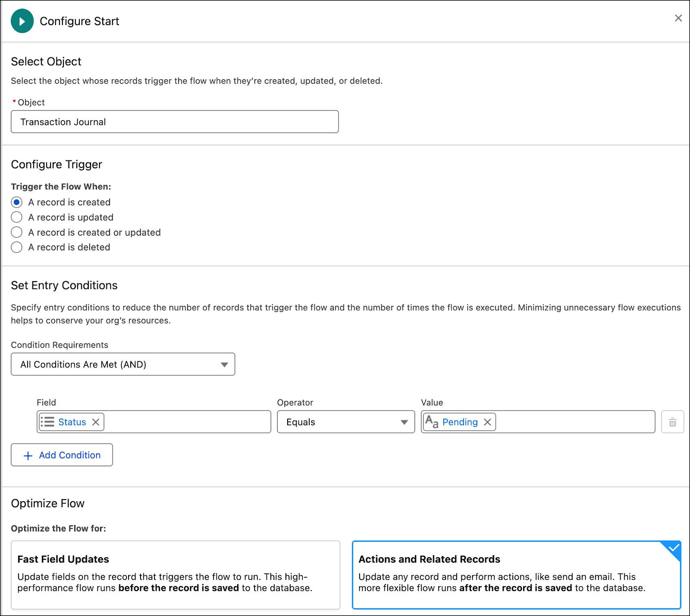Remove the Status field pill
Viewport: 690px width, 616px height.
tap(96, 422)
